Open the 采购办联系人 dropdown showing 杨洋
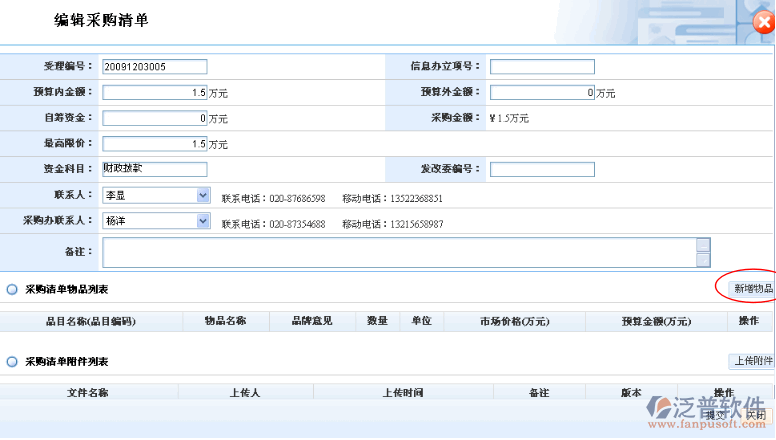 pos(156,221)
